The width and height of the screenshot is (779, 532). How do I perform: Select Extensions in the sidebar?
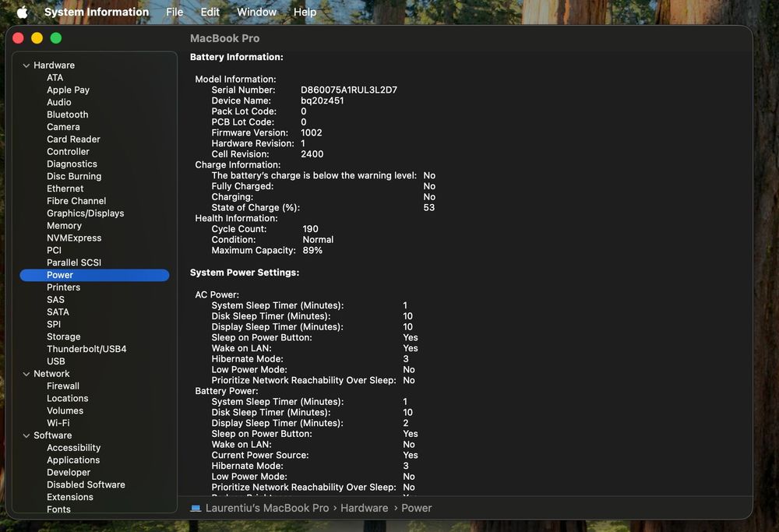[x=70, y=497]
